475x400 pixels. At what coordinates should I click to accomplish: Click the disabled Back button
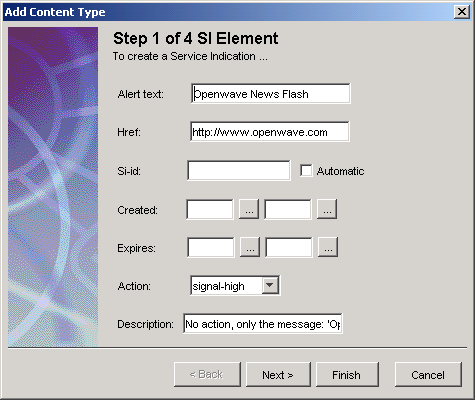(207, 375)
